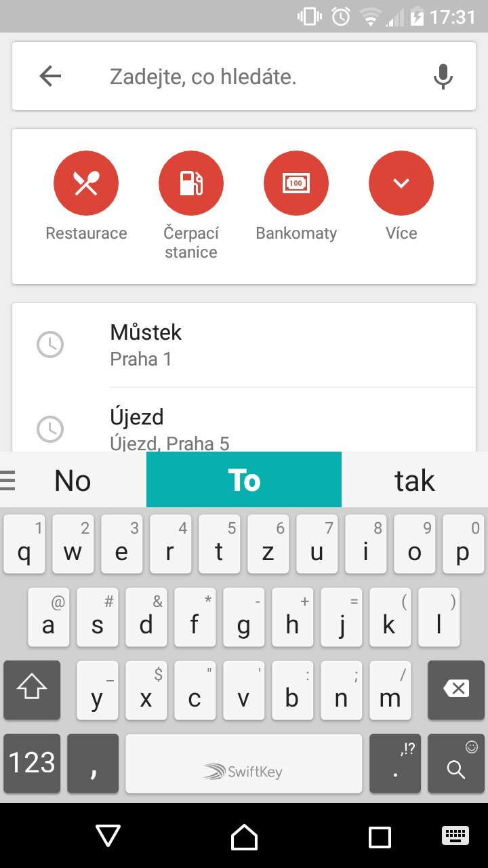Open the SwiftKey hamburger menu
This screenshot has width=488, height=868.
8,481
